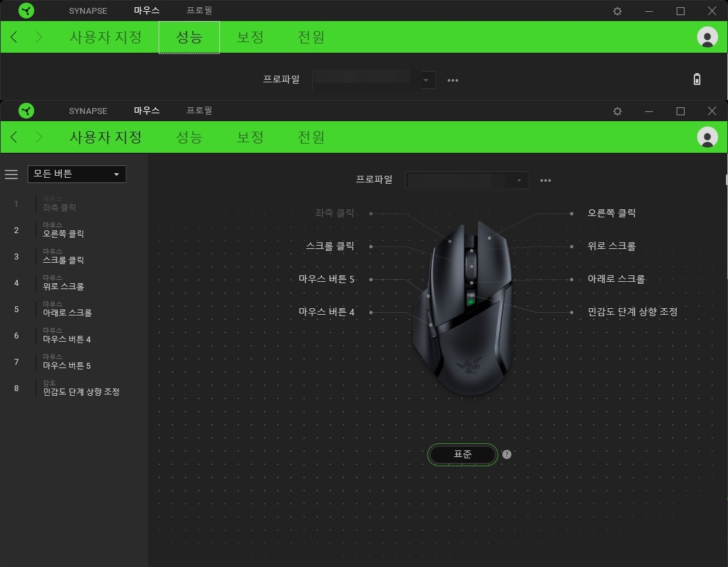Switch to 사용자 지정 tab in front window

click(x=105, y=137)
